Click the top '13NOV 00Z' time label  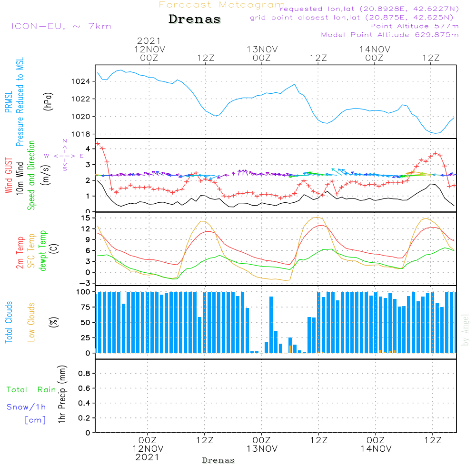pyautogui.click(x=262, y=53)
